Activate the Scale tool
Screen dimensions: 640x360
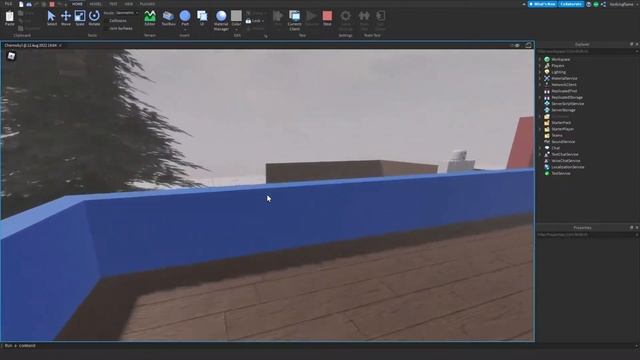(x=80, y=18)
